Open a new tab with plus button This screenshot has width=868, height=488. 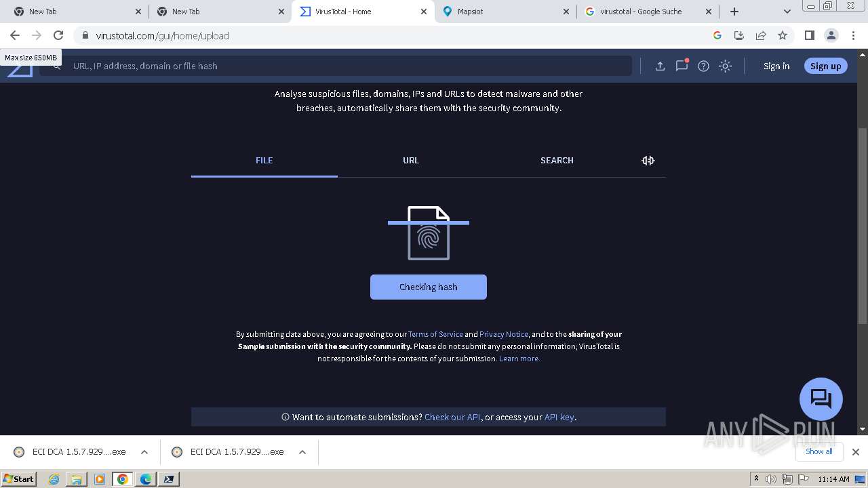[x=734, y=12]
